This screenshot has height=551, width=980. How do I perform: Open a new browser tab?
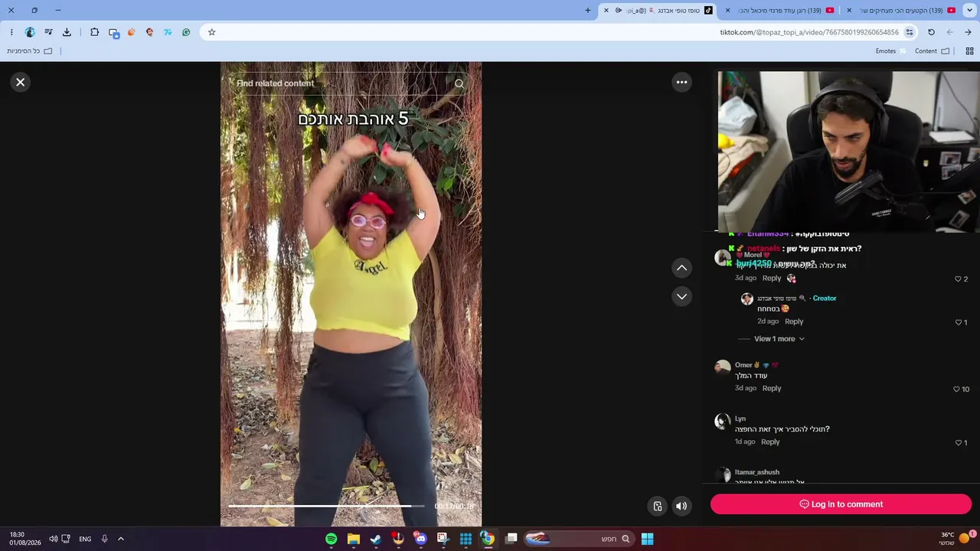pos(588,11)
